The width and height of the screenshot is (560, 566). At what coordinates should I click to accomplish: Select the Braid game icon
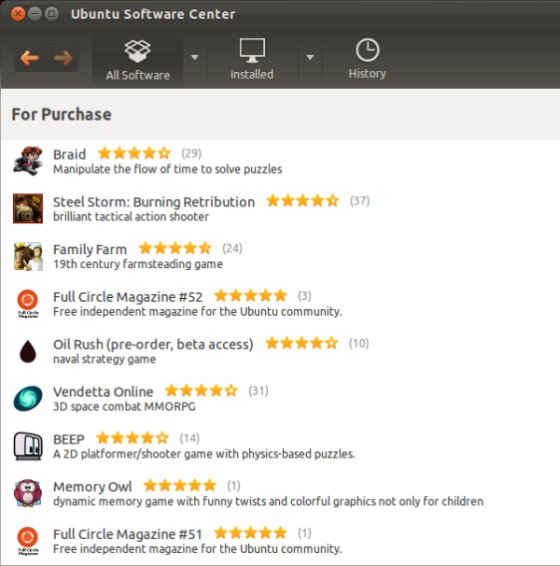coord(28,161)
